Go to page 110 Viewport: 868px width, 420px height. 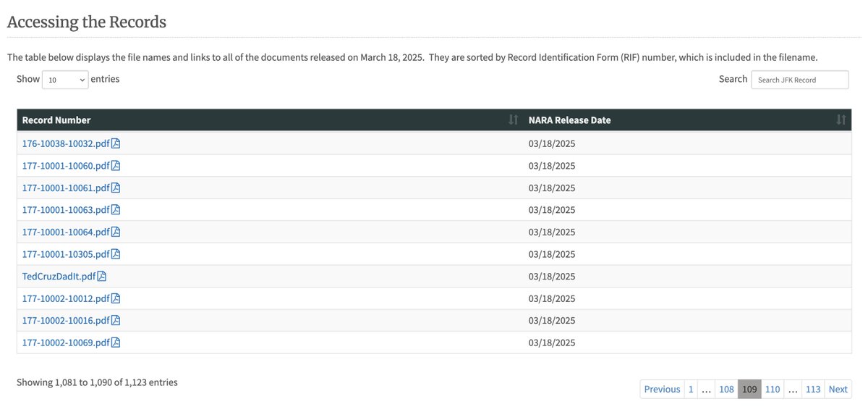[x=773, y=389]
